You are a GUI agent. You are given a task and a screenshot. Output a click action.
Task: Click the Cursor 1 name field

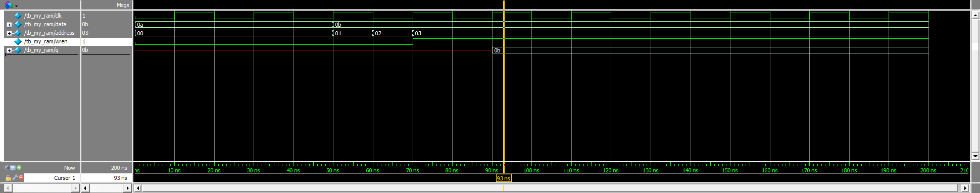(x=52, y=178)
